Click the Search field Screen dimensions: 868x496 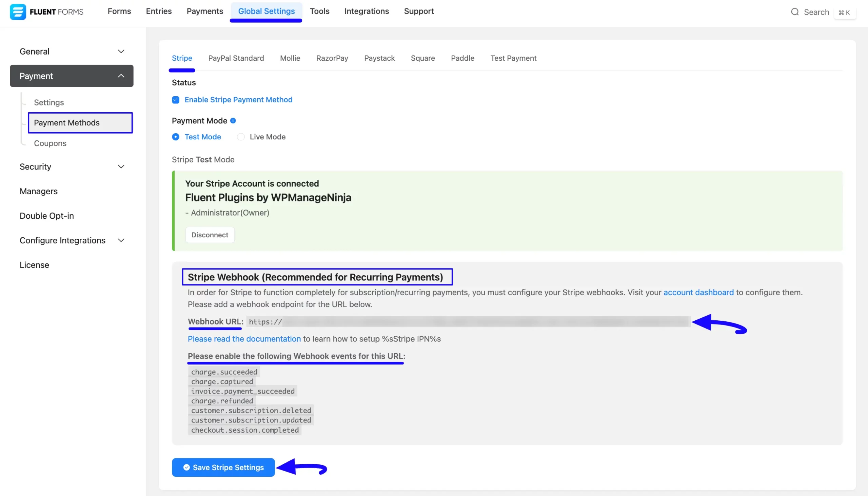(816, 12)
